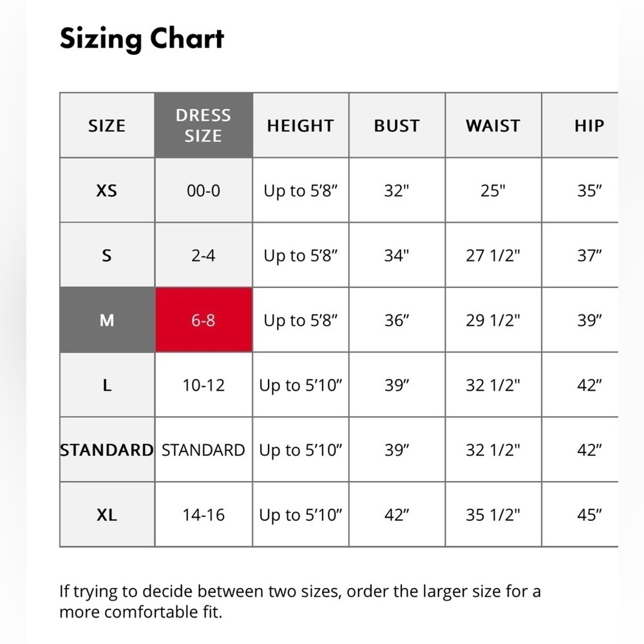Click the BUST column header
The height and width of the screenshot is (644, 644).
click(397, 126)
